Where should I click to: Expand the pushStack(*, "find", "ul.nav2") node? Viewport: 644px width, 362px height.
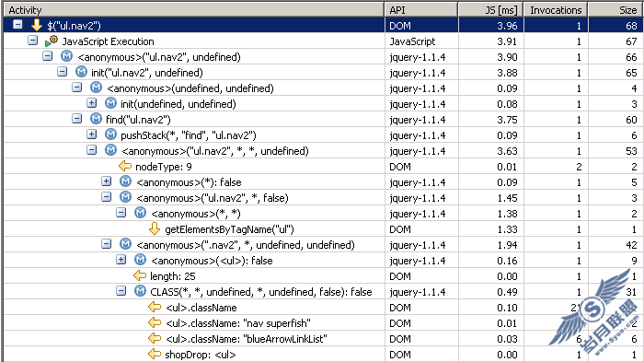pyautogui.click(x=92, y=134)
